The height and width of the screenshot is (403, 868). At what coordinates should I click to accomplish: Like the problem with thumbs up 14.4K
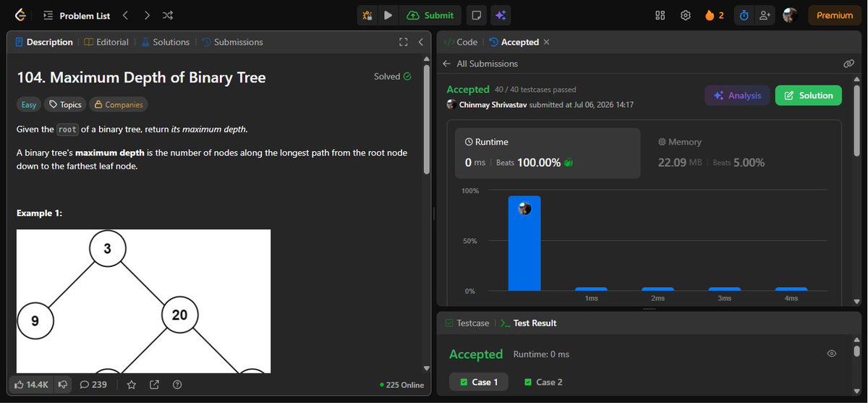tap(31, 384)
